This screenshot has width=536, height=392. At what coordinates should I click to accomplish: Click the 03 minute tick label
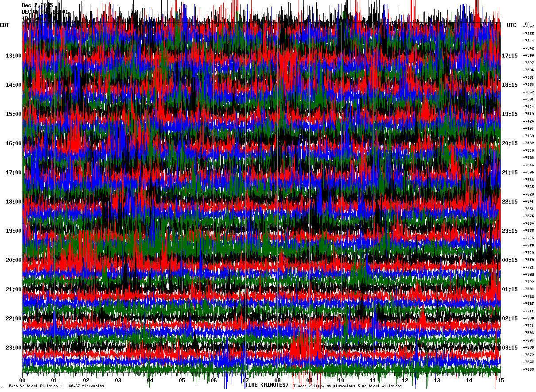(x=118, y=380)
